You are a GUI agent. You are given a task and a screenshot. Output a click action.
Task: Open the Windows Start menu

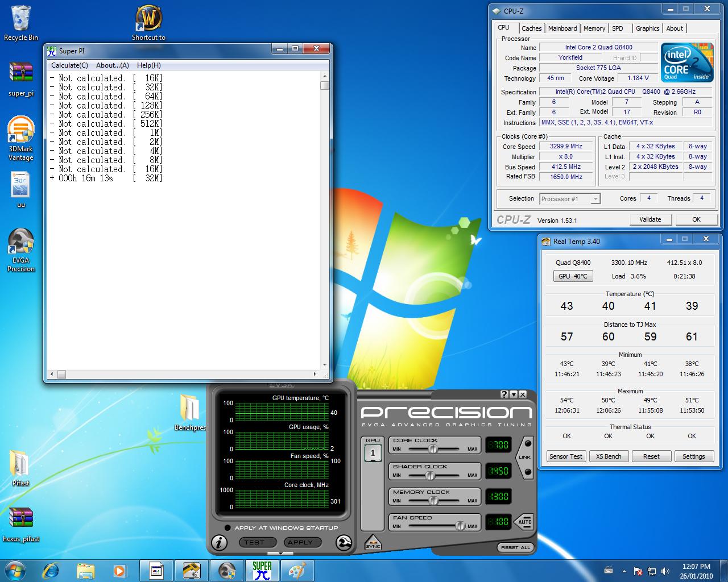(15, 570)
